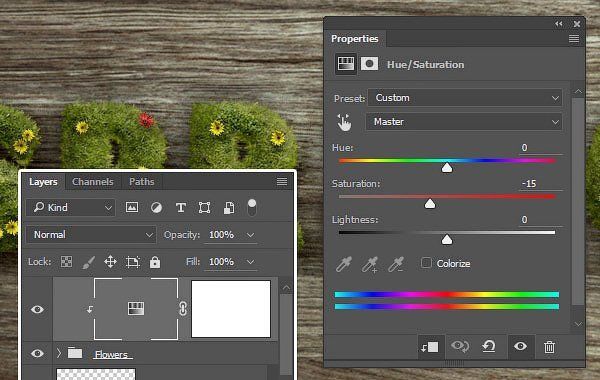Switch to the Paths tab
Viewport: 600px width, 380px height.
coord(142,182)
